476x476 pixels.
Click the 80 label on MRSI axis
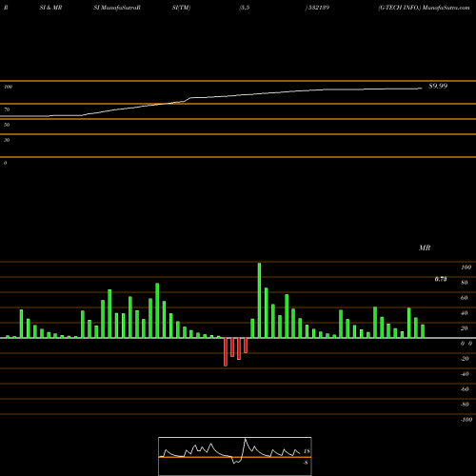(x=465, y=283)
